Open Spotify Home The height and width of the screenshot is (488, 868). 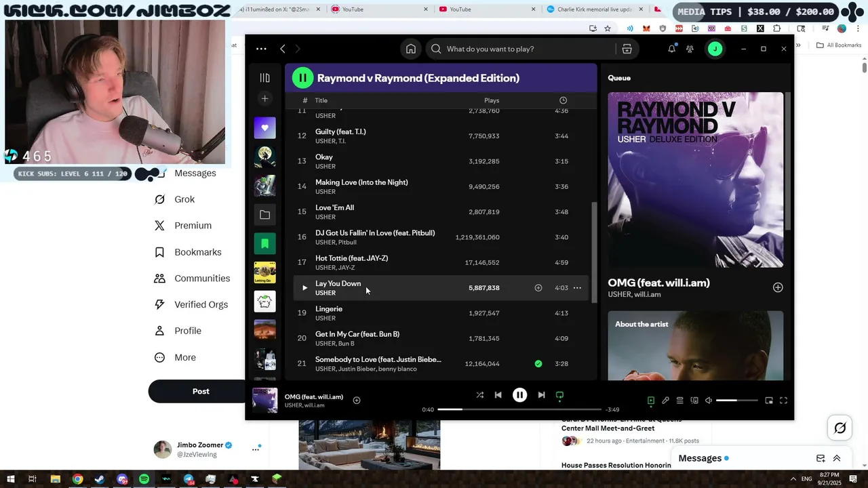(411, 49)
